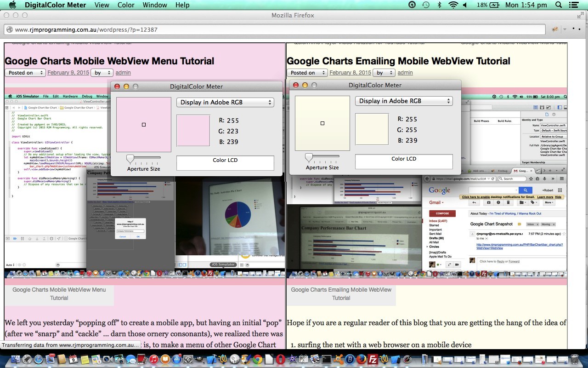Viewport: 588px width, 368px height.
Task: Click cream color swatch in right meter
Action: [x=372, y=129]
